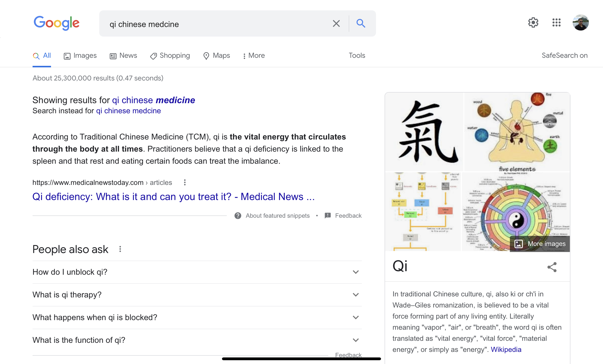Screen dimensions: 603x364
Task: Open the medicalnewstoday result options menu
Action: (185, 182)
